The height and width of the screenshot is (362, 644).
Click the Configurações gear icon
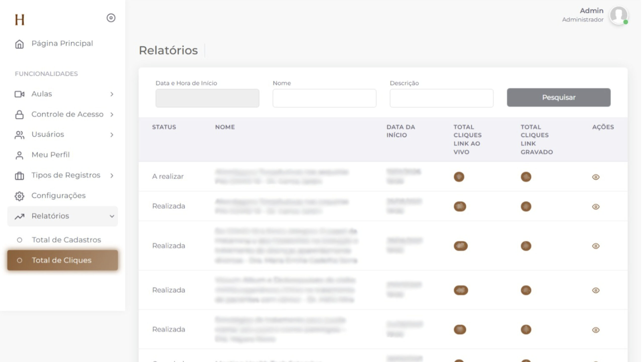coord(19,196)
